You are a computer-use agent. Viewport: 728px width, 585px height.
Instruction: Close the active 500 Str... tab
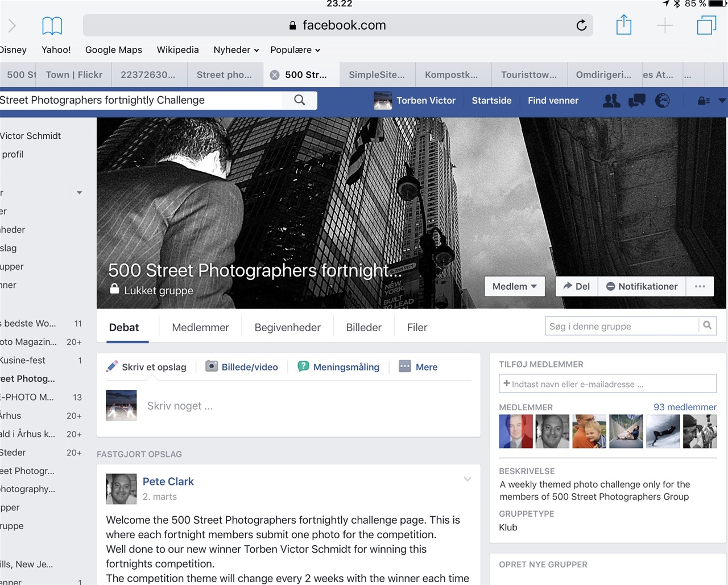point(274,75)
